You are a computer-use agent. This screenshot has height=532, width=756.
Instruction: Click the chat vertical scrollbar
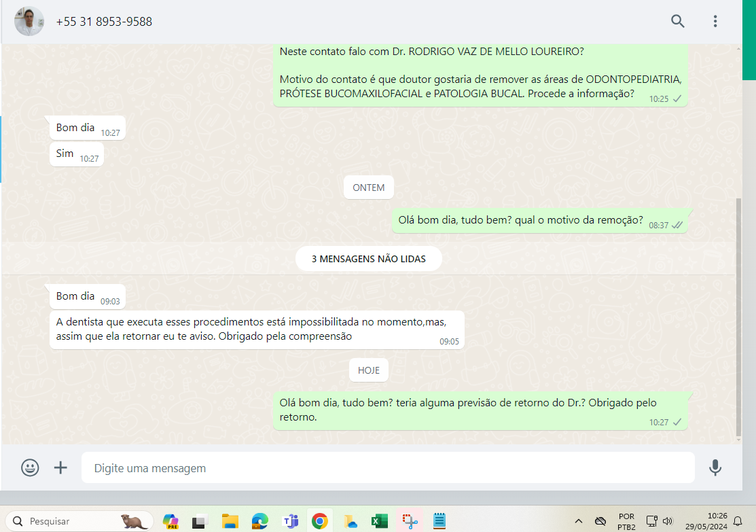pos(738,316)
